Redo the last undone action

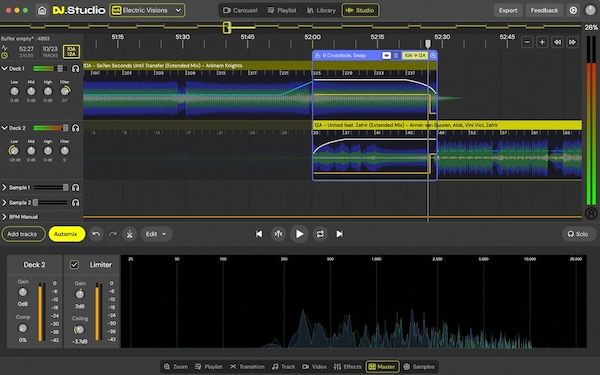pyautogui.click(x=113, y=234)
